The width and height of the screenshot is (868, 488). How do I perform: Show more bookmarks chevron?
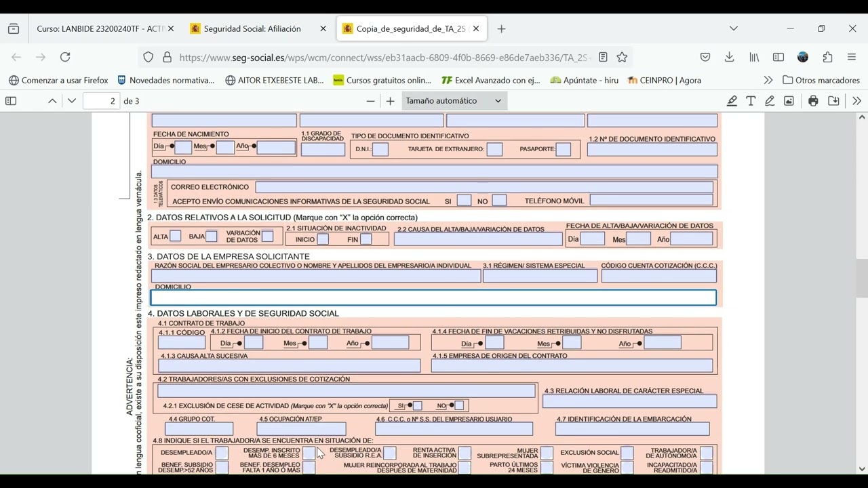(x=768, y=80)
